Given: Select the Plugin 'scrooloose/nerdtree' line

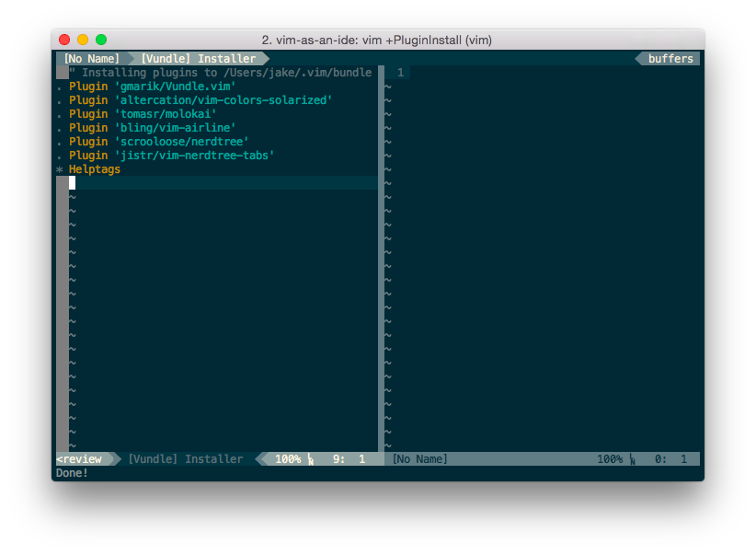Looking at the screenshot, I should (158, 142).
